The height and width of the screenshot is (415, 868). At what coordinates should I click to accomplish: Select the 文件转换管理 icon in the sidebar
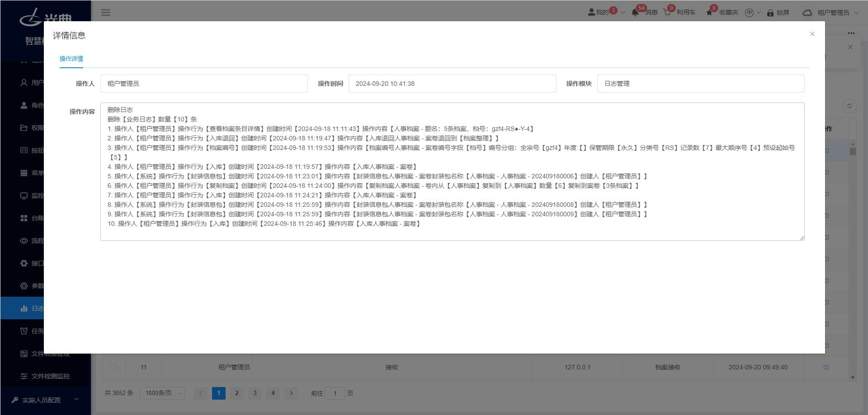coord(24,354)
